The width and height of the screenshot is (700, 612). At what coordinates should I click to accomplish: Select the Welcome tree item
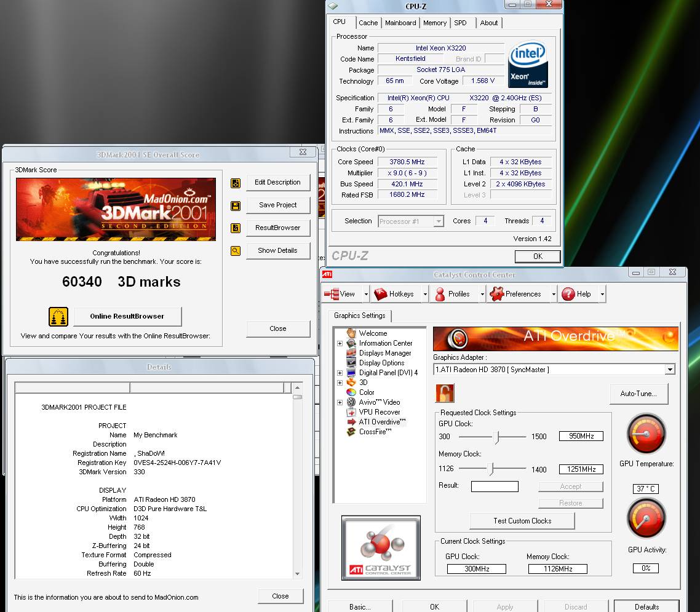(x=373, y=333)
